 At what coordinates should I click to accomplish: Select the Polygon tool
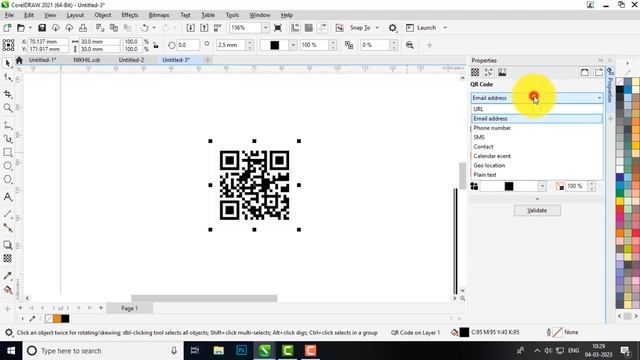coord(7,179)
